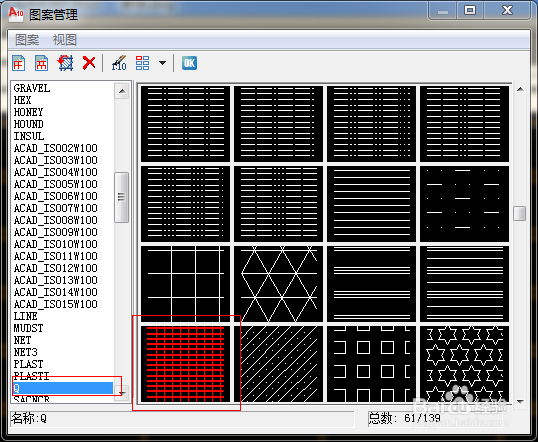The width and height of the screenshot is (538, 442).
Task: Click the new pattern library icon
Action: point(19,63)
